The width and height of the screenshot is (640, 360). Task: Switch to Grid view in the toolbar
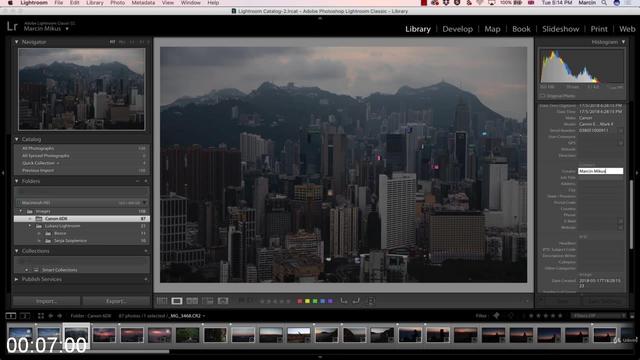tap(162, 301)
